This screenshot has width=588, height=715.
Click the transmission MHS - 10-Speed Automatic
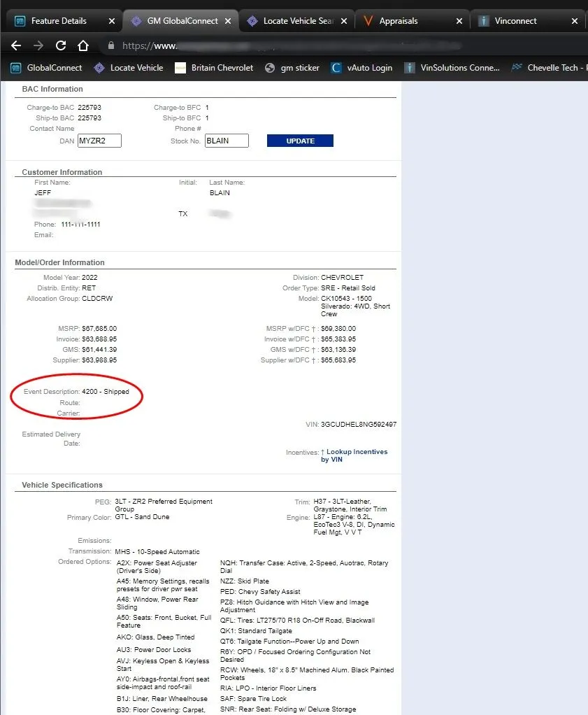(157, 551)
